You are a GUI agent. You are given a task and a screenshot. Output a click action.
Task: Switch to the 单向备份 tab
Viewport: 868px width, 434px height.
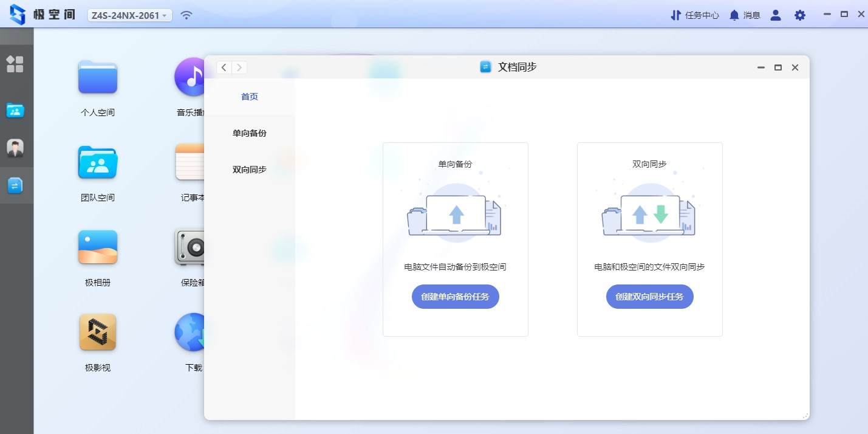pyautogui.click(x=249, y=133)
